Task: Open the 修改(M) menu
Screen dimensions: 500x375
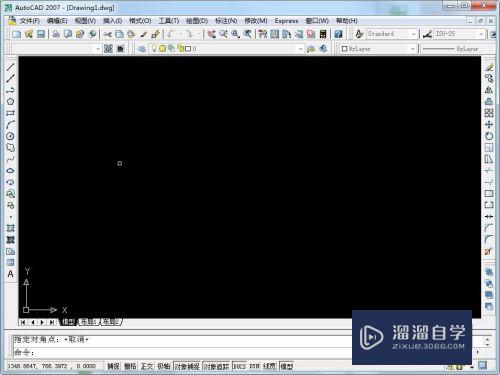Action: 256,21
